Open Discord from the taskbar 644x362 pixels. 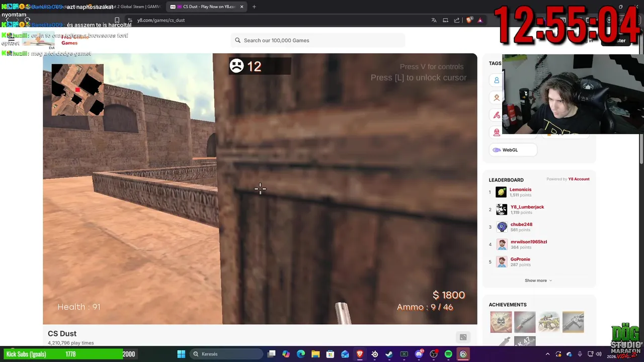click(x=419, y=354)
